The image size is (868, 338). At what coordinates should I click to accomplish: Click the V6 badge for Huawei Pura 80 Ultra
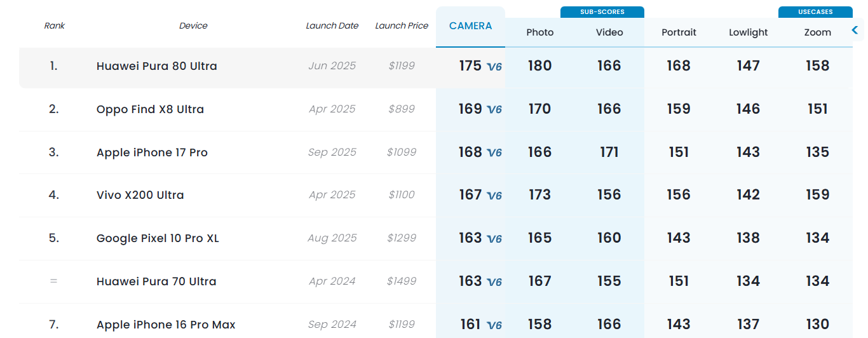(494, 67)
